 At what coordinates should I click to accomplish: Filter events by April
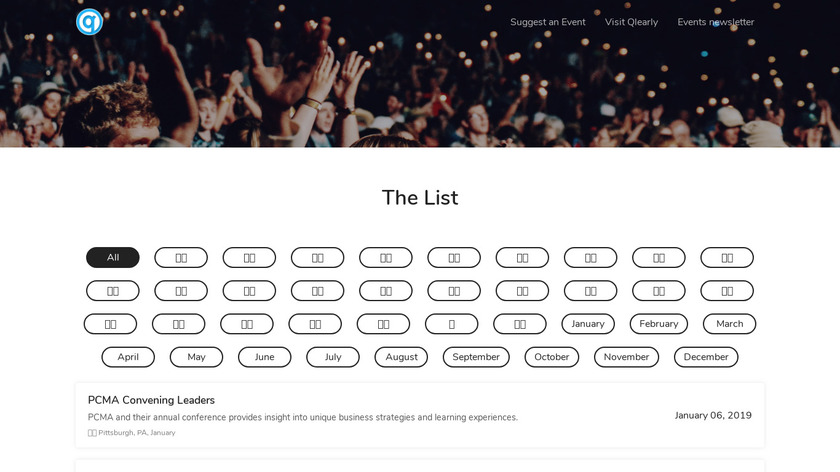click(128, 357)
